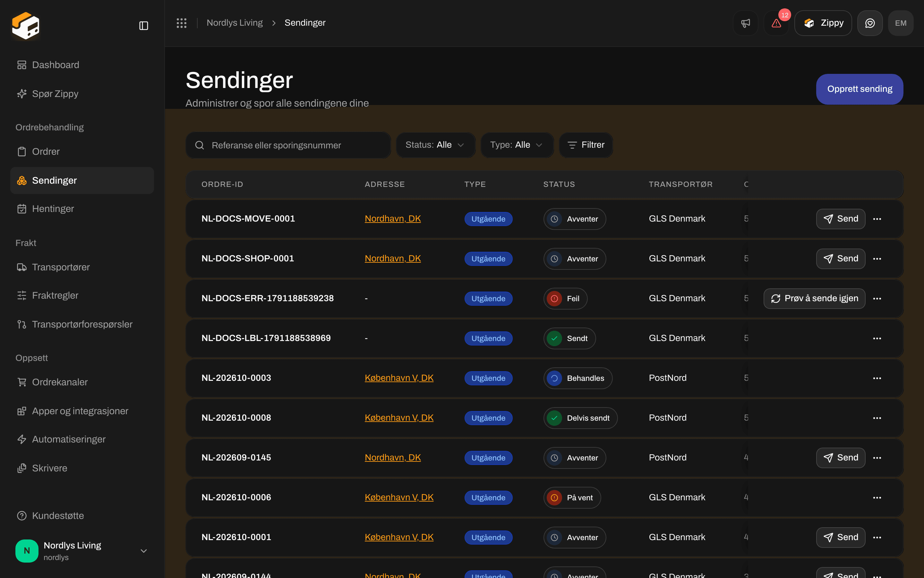Open Hentinger in sidebar
924x578 pixels.
pyautogui.click(x=82, y=209)
